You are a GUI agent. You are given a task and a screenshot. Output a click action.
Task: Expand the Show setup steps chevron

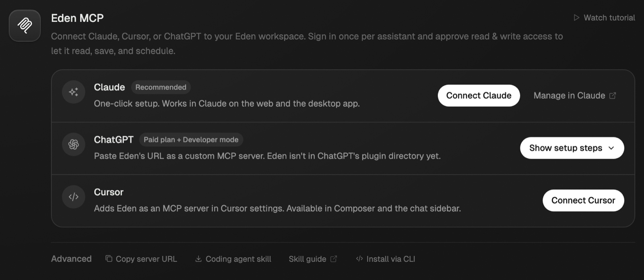(611, 148)
